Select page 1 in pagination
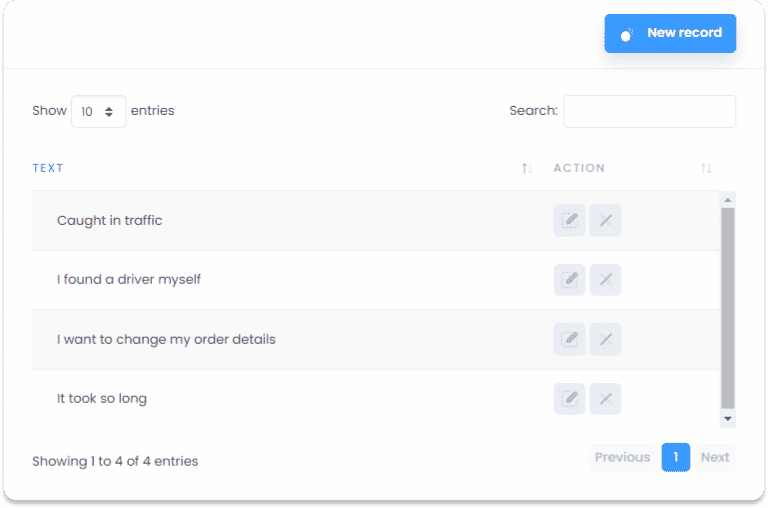The width and height of the screenshot is (768, 508). 675,458
